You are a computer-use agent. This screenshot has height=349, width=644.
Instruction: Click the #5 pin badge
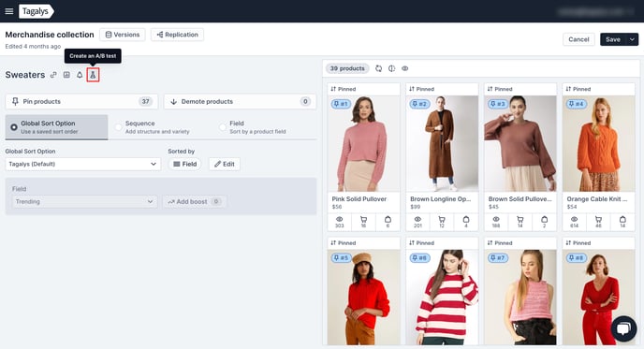pyautogui.click(x=341, y=258)
